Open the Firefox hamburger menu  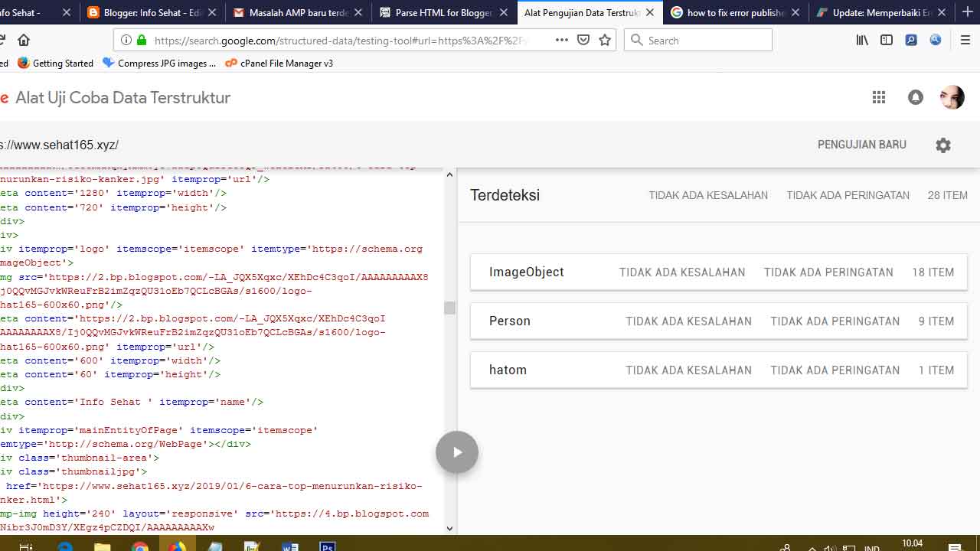coord(965,40)
